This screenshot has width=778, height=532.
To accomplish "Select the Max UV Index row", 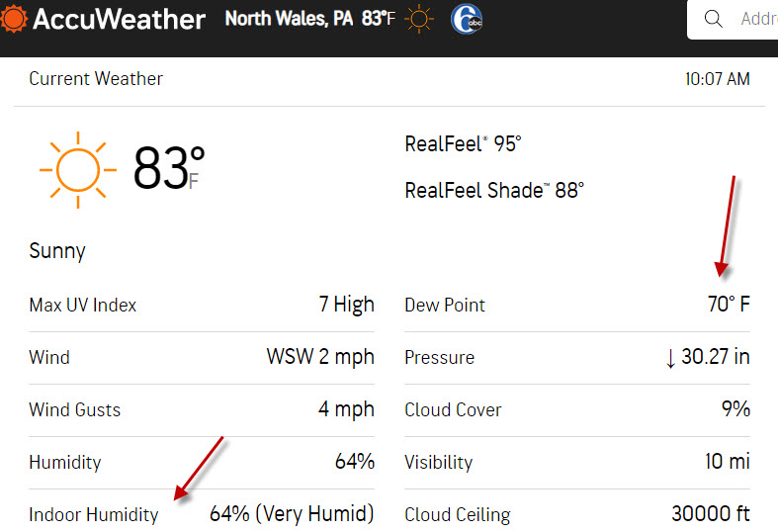I will click(202, 305).
